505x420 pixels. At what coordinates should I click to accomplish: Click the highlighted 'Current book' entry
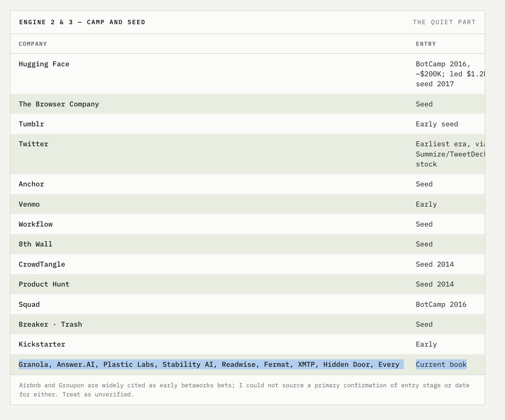441,365
